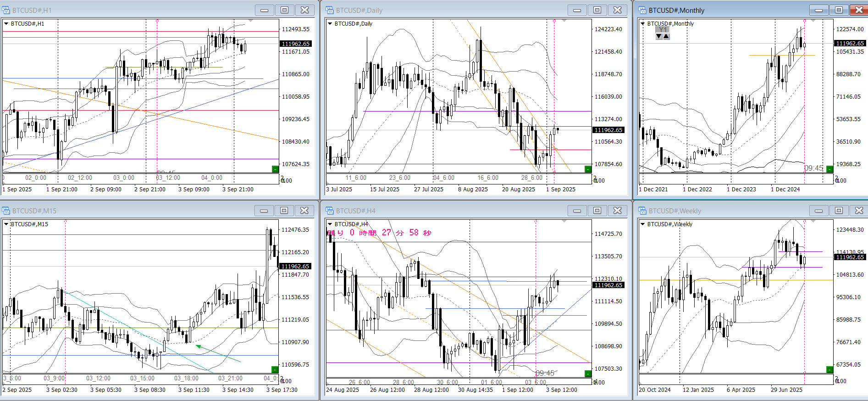Toggle green minus box in M15 chart

[x=275, y=370]
